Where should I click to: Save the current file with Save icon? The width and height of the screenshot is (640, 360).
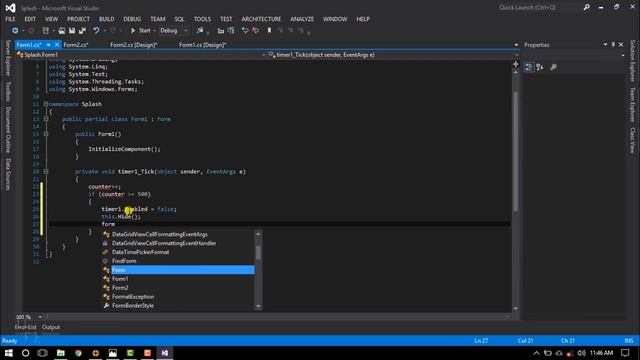tap(72, 31)
